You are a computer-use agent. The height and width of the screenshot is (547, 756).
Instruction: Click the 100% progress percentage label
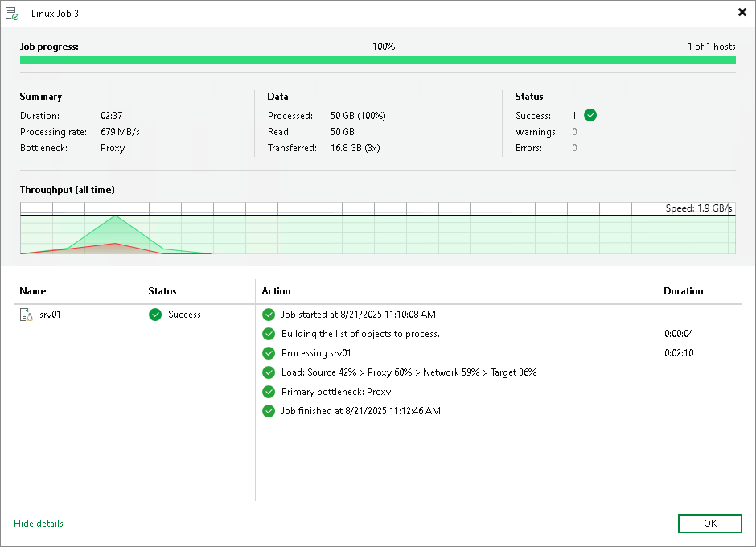tap(384, 47)
